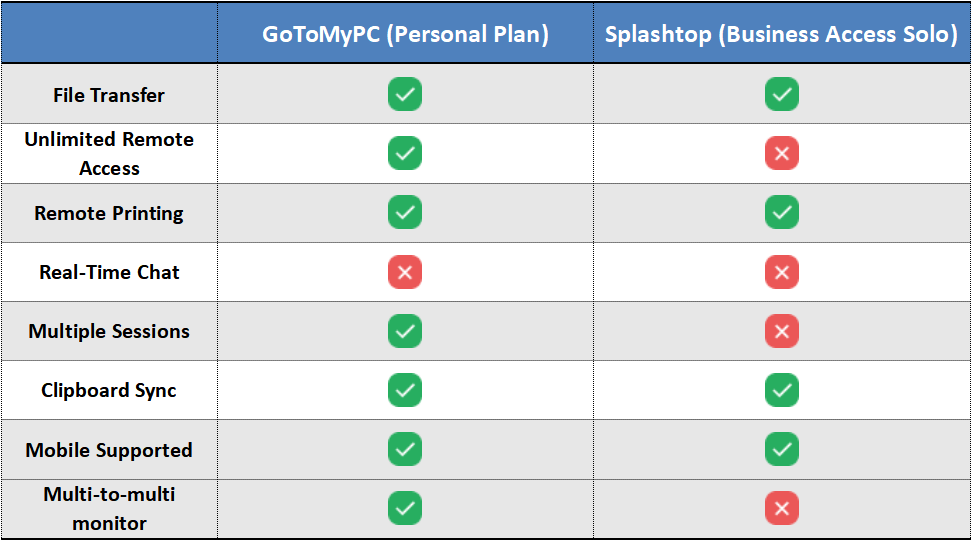This screenshot has height=541, width=972.
Task: Click GoToMyPC File Transfer green checkmark
Action: pyautogui.click(x=405, y=95)
